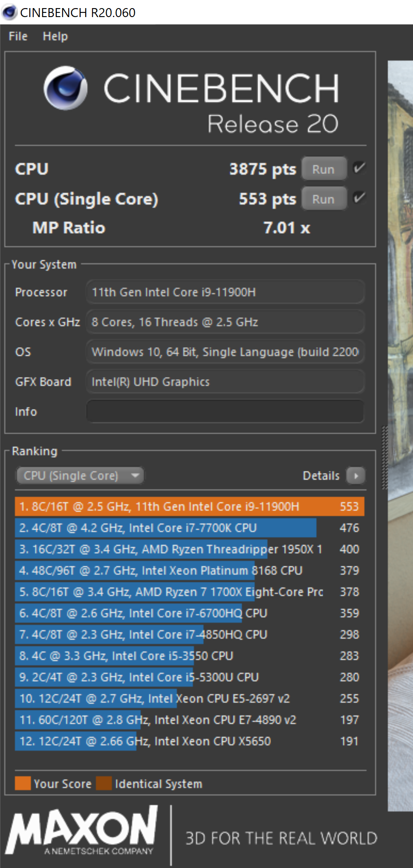
Task: Click the Cinebench logo sphere icon
Action: [x=66, y=88]
